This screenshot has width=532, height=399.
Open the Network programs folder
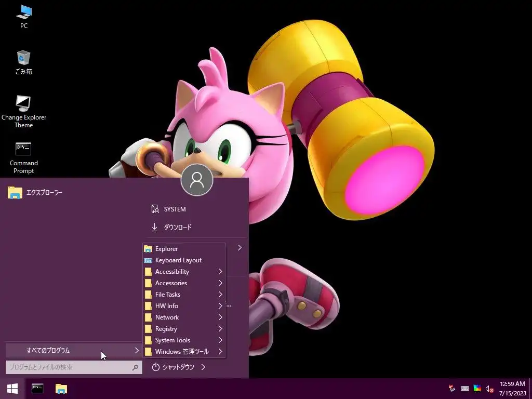point(184,317)
